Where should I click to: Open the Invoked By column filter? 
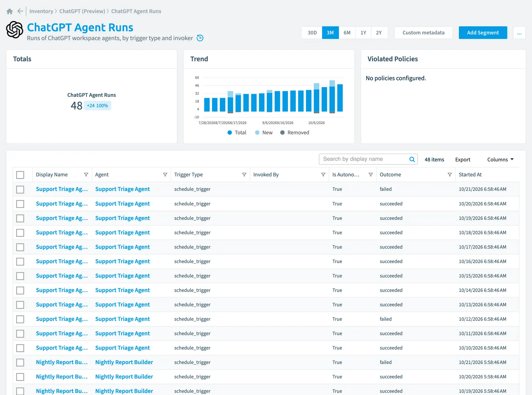[x=323, y=175]
